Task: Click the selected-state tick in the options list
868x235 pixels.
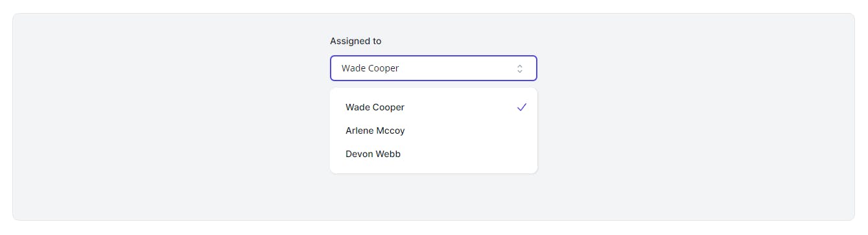Action: click(521, 107)
